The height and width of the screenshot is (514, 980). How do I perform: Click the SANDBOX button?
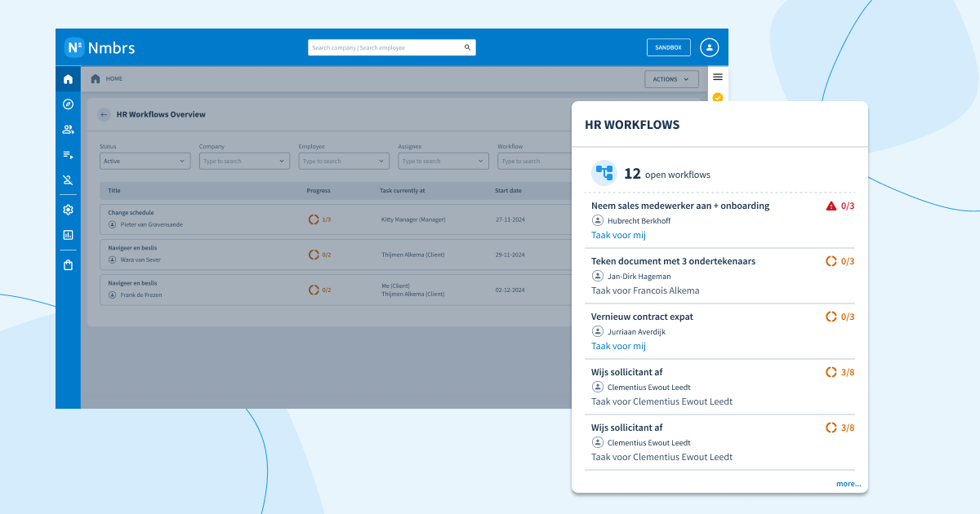point(668,47)
